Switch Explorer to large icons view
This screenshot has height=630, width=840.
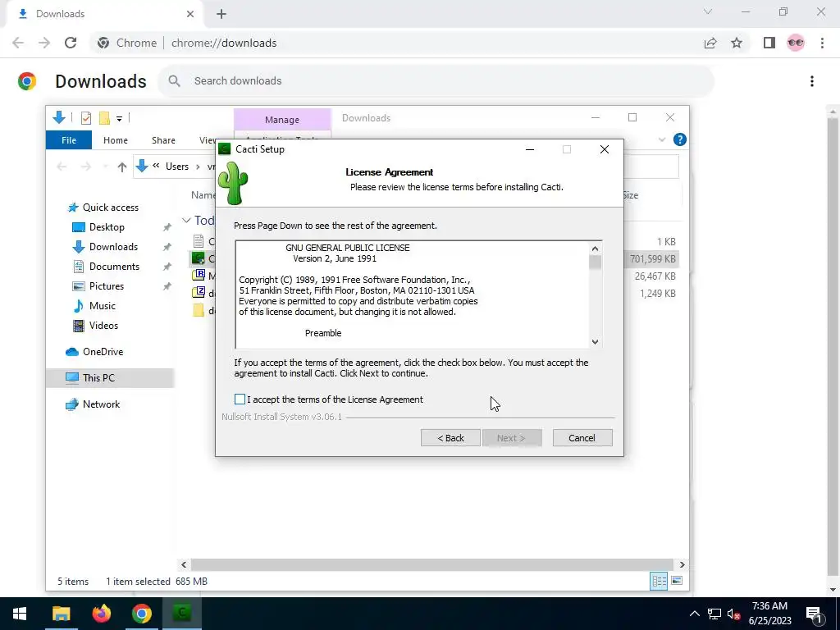pyautogui.click(x=677, y=581)
